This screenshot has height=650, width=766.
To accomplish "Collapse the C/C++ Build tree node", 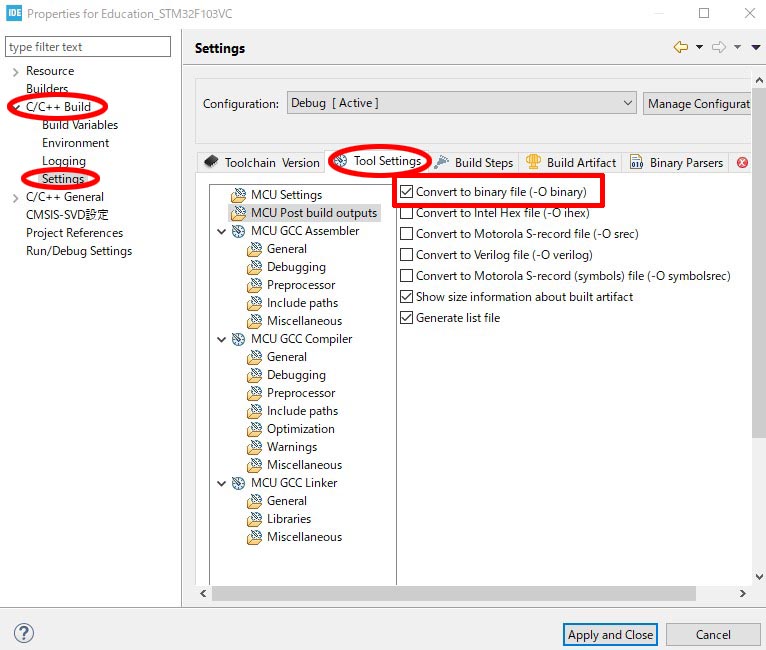I will coord(16,107).
